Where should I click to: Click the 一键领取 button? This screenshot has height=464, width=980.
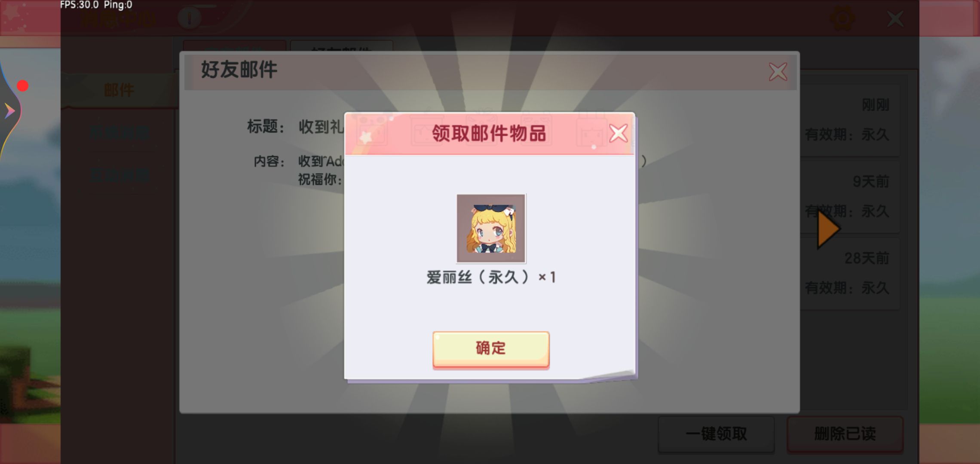click(x=717, y=434)
